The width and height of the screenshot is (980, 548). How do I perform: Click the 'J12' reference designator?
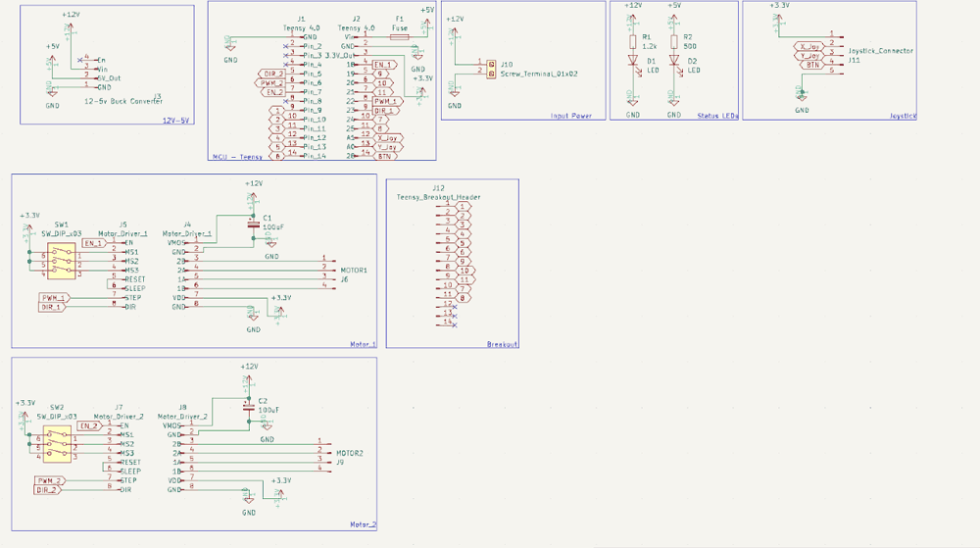438,187
